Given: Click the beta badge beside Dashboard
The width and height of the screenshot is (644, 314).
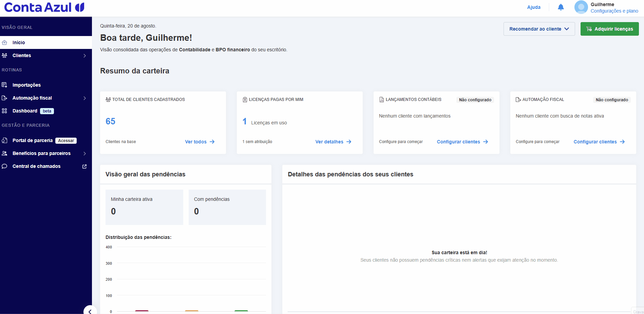Looking at the screenshot, I should tap(47, 111).
